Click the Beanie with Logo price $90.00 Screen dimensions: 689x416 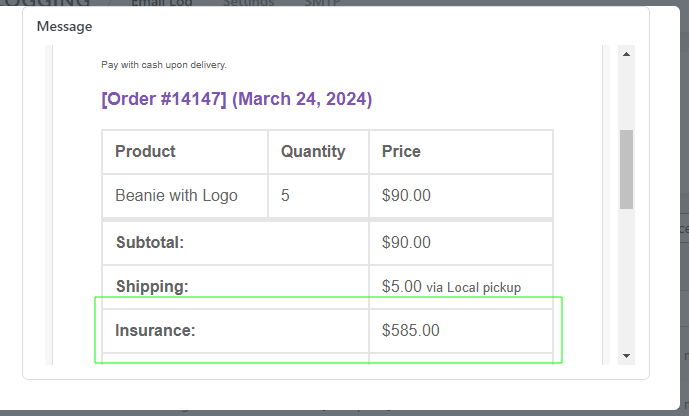point(406,196)
